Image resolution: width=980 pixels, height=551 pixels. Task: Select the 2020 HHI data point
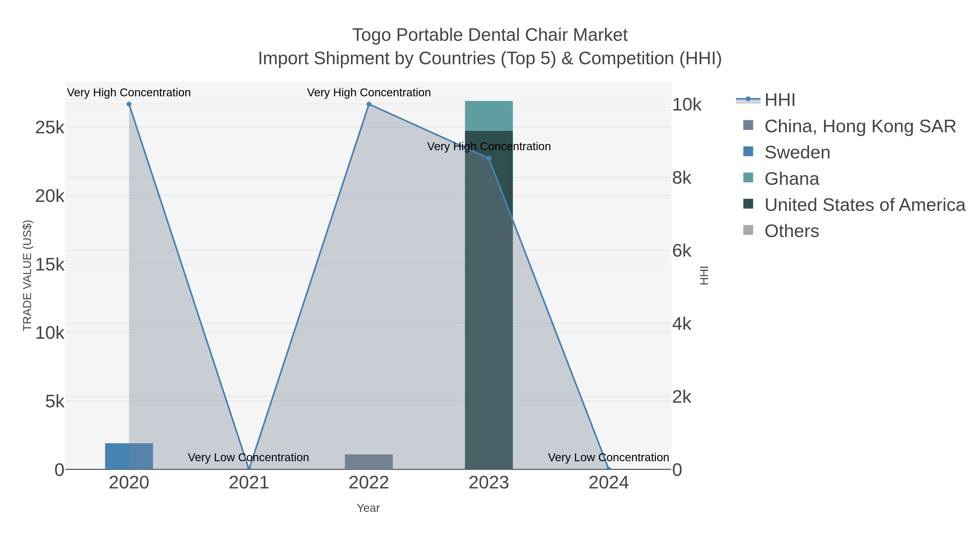pyautogui.click(x=129, y=104)
